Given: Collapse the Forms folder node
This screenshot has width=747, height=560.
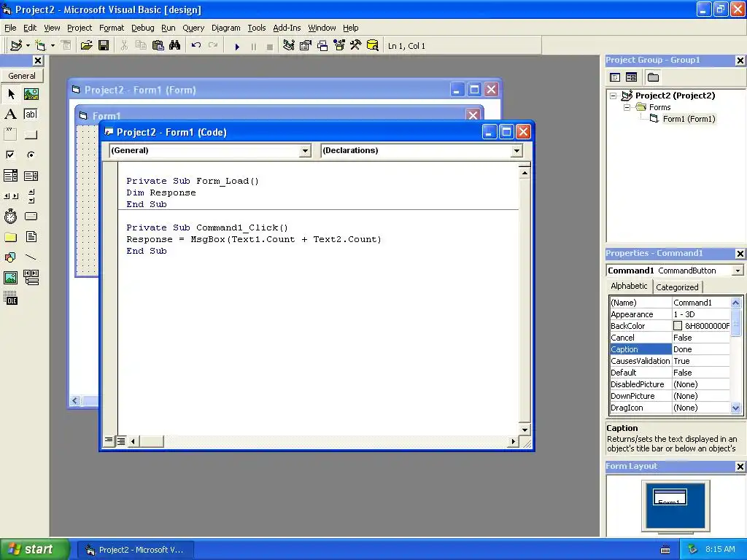Looking at the screenshot, I should coord(627,108).
